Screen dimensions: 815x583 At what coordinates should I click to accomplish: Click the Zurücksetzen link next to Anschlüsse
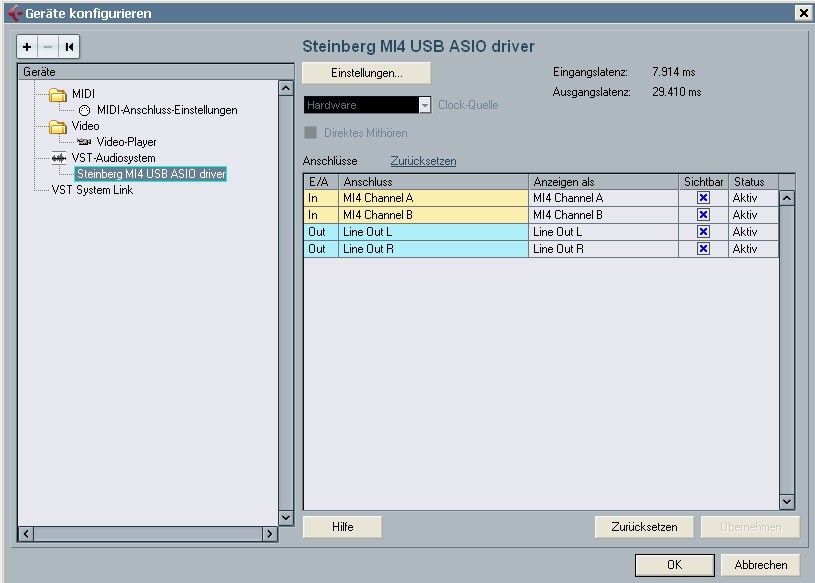[423, 161]
